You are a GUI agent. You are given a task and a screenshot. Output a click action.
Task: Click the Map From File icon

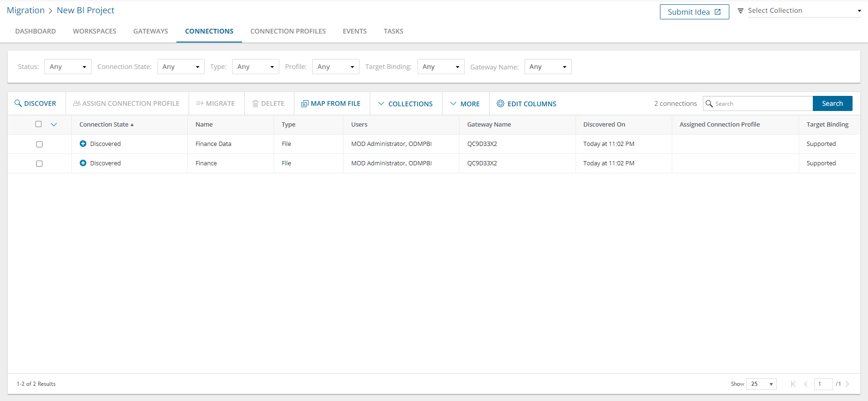point(305,104)
